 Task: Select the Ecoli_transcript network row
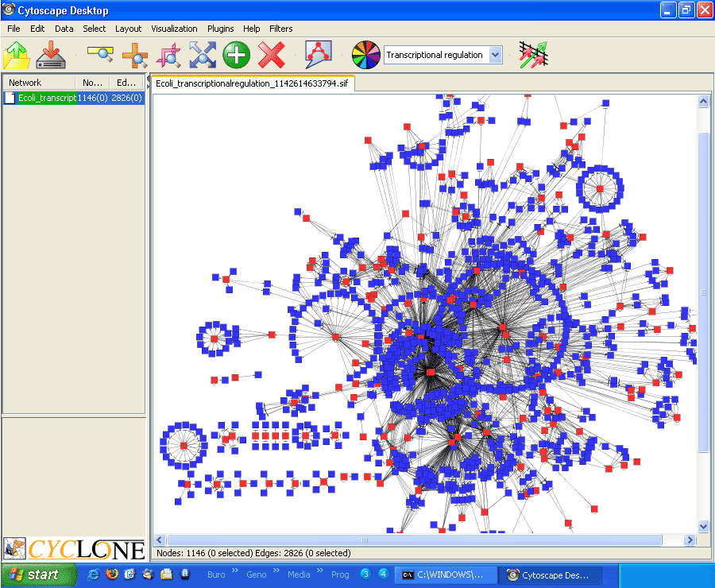tap(75, 98)
